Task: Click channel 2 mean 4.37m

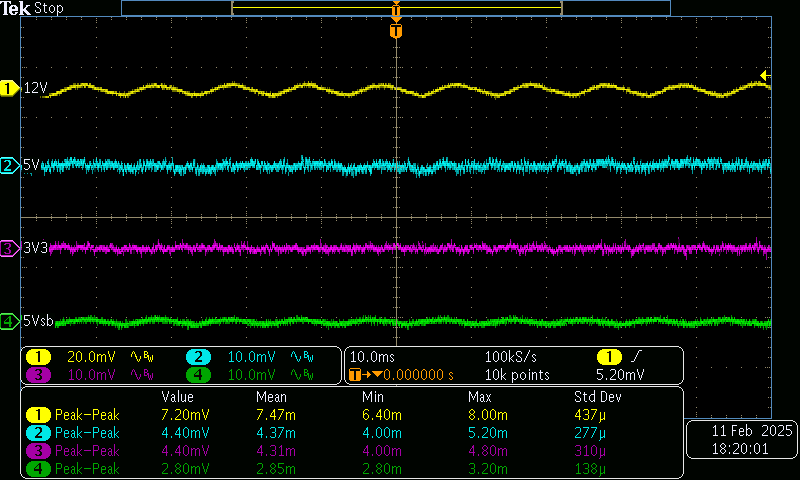Action: coord(276,433)
